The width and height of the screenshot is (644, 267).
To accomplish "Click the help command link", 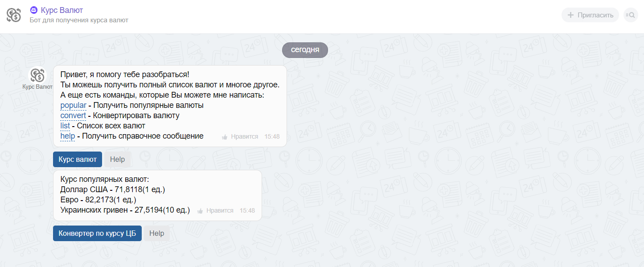I will coord(67,136).
